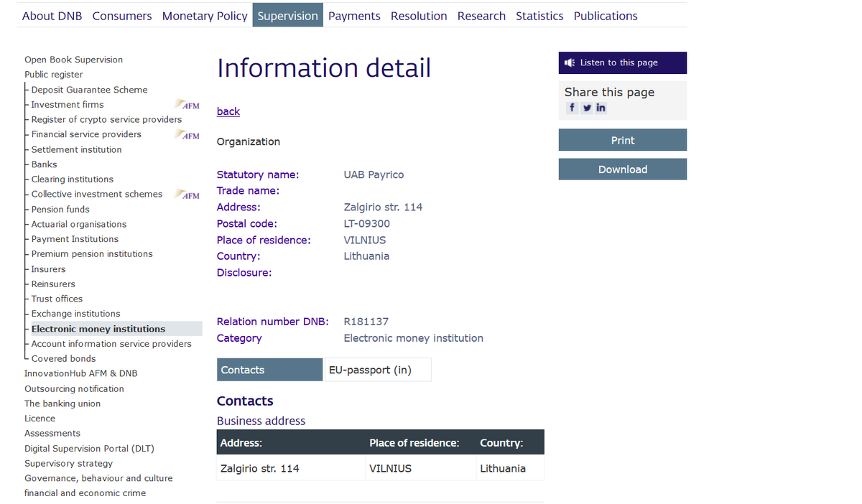
Task: Click the Place of residence column header
Action: coord(414,443)
